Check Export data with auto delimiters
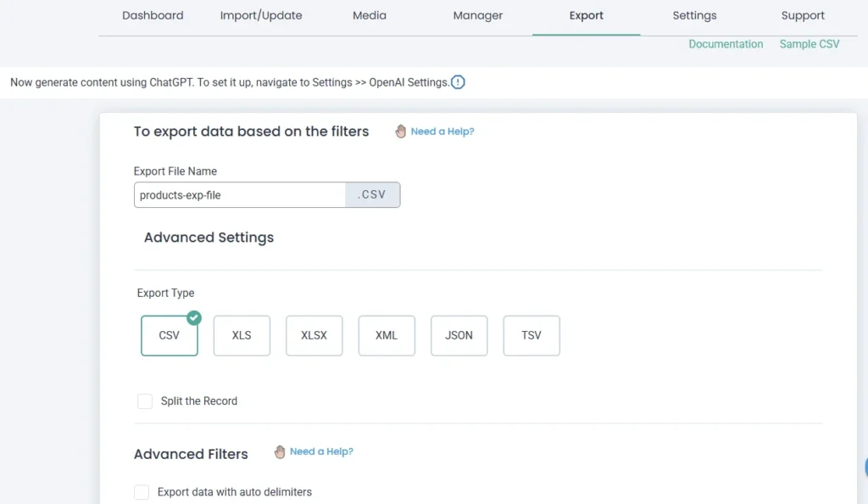Viewport: 868px width, 504px height. point(142,492)
